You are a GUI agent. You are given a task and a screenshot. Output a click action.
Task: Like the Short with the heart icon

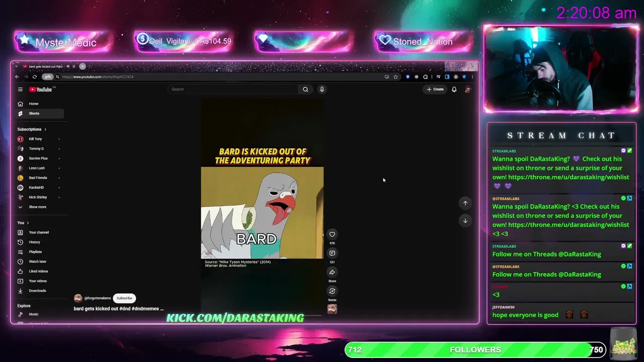332,234
